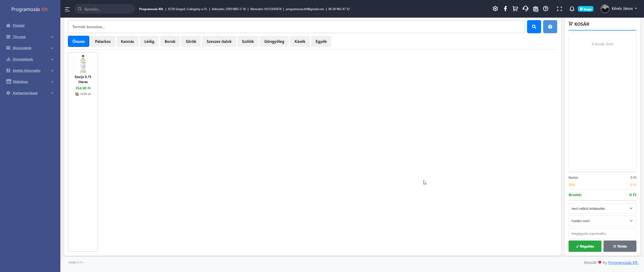The width and height of the screenshot is (644, 272).
Task: Click the shopping cart icon in header
Action: (x=515, y=9)
